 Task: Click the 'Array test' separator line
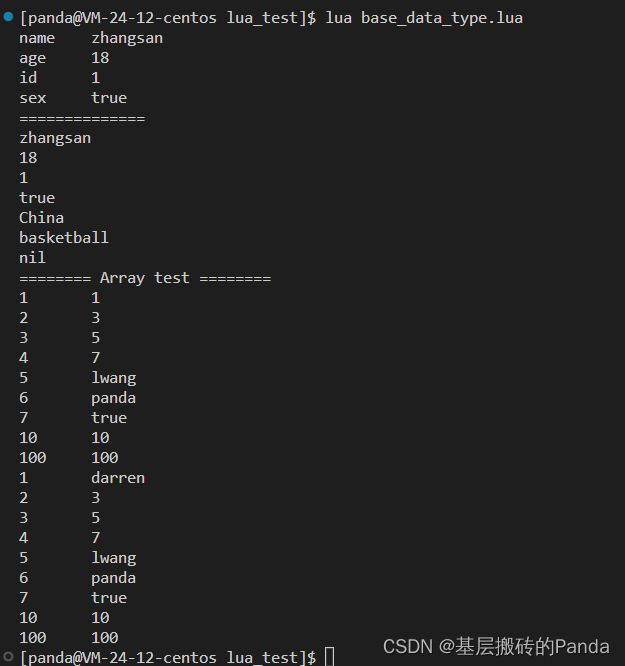[145, 278]
